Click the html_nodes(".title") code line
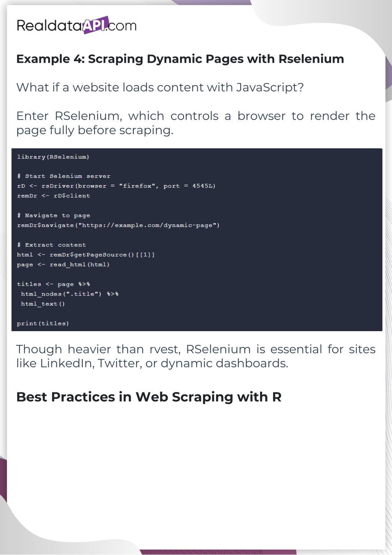 [x=69, y=294]
